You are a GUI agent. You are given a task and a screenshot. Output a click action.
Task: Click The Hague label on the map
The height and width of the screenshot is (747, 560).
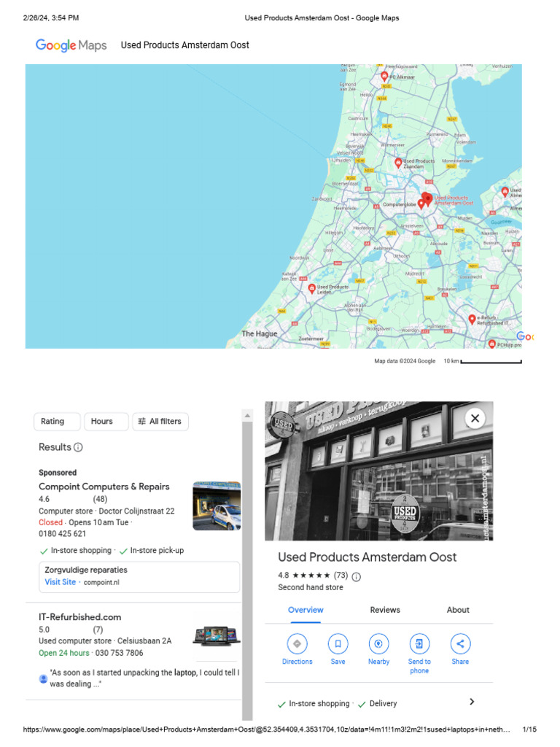pyautogui.click(x=259, y=333)
